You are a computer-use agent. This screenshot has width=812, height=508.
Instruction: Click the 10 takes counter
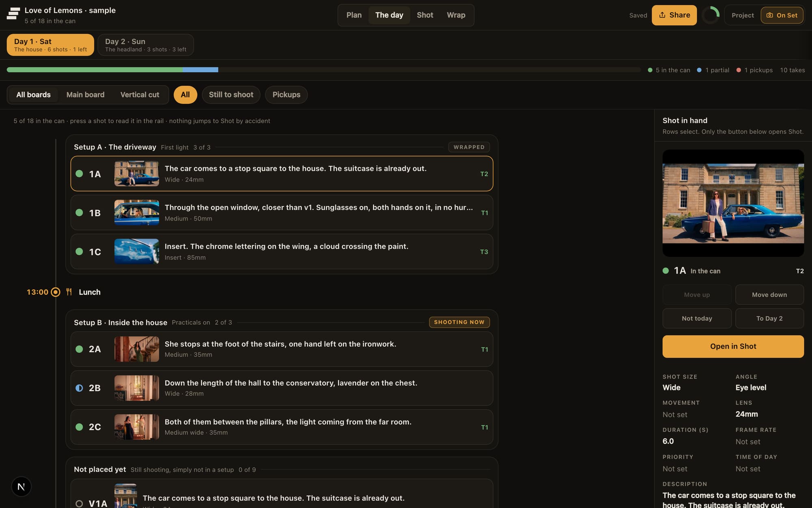point(792,70)
